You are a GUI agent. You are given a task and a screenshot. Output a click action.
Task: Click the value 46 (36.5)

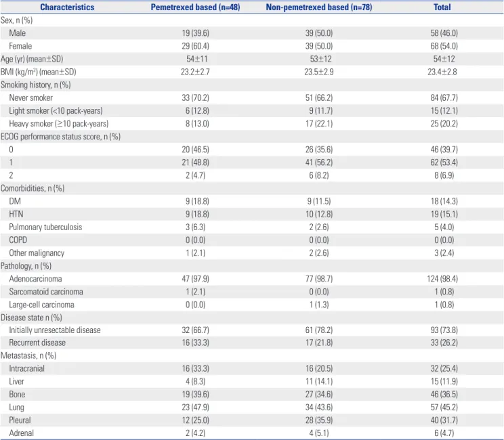pos(444,395)
